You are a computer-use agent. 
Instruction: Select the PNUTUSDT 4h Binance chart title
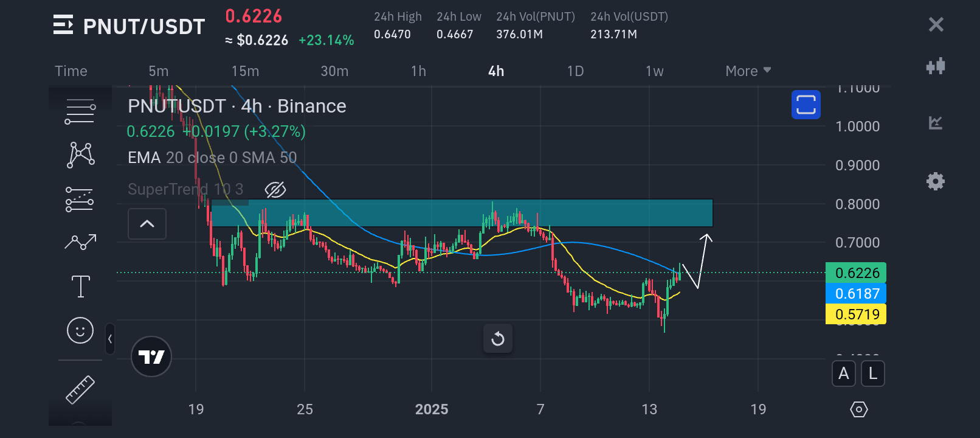click(x=237, y=106)
